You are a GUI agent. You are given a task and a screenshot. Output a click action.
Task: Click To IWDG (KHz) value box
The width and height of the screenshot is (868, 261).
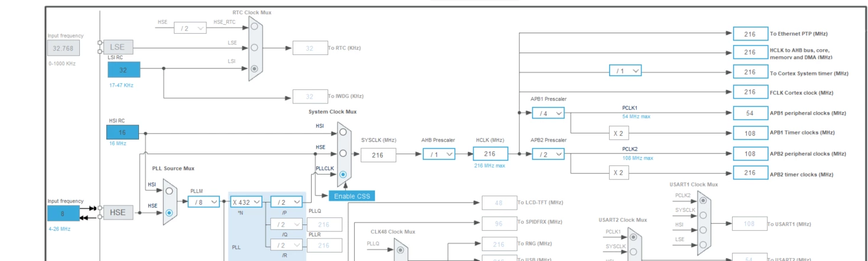click(x=310, y=97)
